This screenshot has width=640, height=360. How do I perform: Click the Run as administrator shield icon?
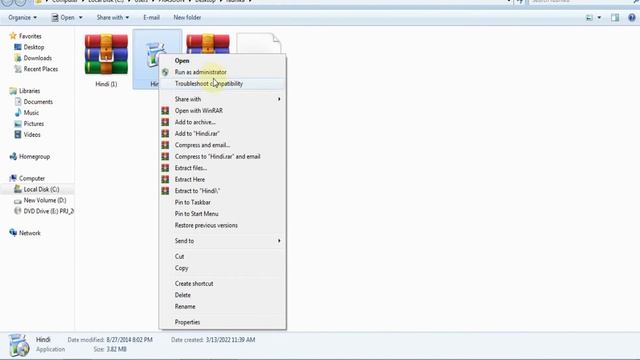click(165, 72)
